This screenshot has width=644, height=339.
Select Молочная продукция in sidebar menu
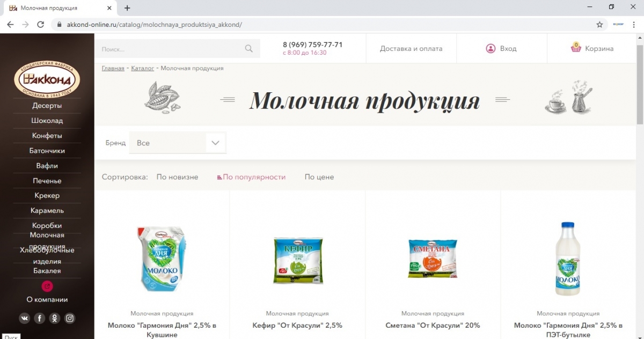coord(47,240)
